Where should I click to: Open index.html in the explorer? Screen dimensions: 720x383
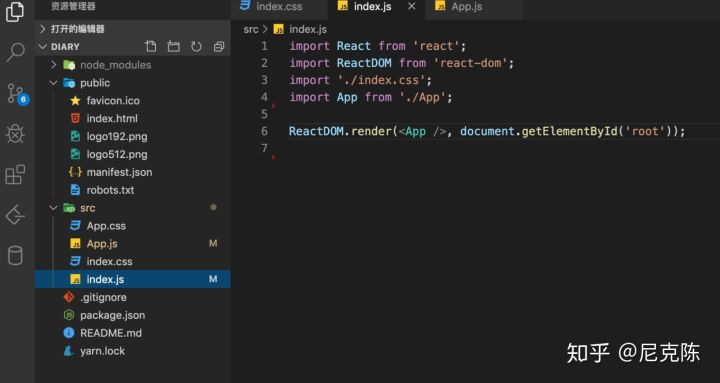[x=112, y=118]
